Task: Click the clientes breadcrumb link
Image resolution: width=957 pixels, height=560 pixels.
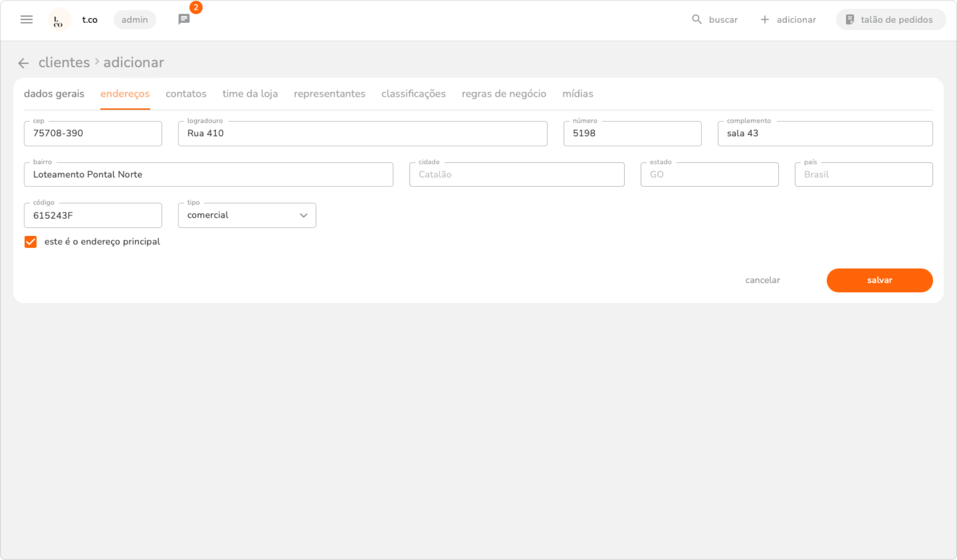Action: [64, 62]
